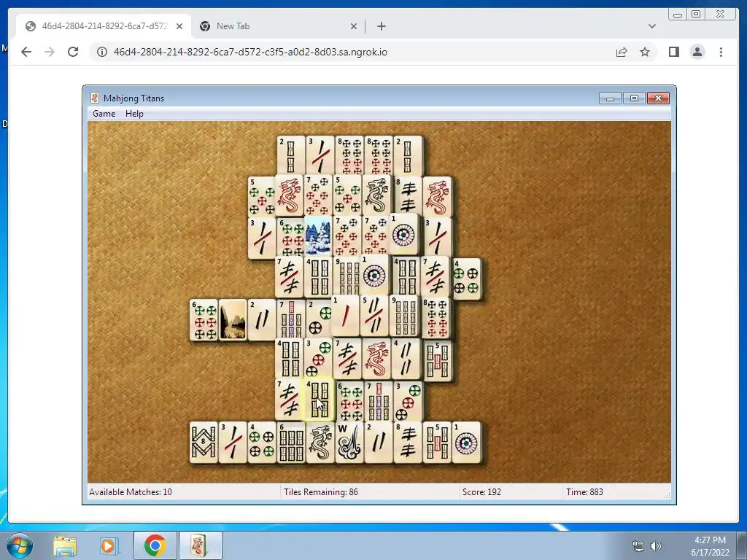
Task: Maximize the Mahjong Titans window
Action: [x=634, y=98]
